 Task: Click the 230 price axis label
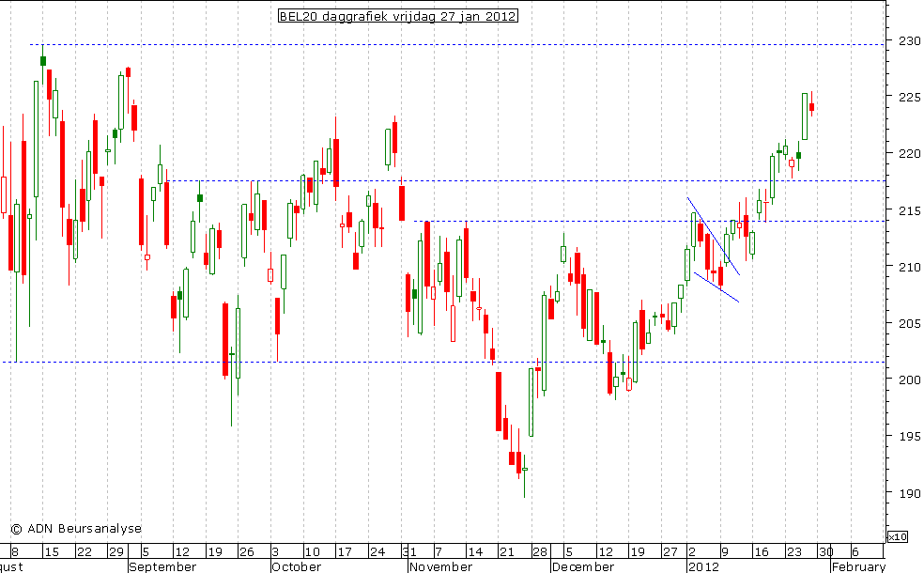click(909, 40)
